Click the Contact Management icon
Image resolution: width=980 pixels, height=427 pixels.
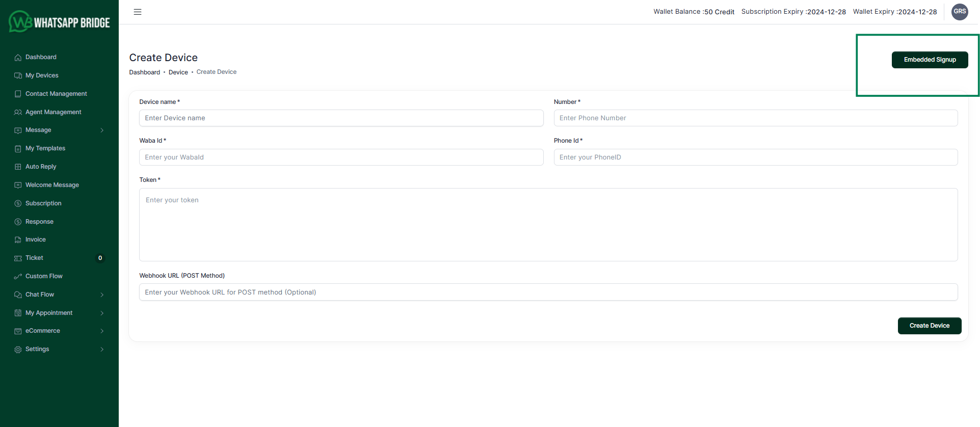pos(18,94)
